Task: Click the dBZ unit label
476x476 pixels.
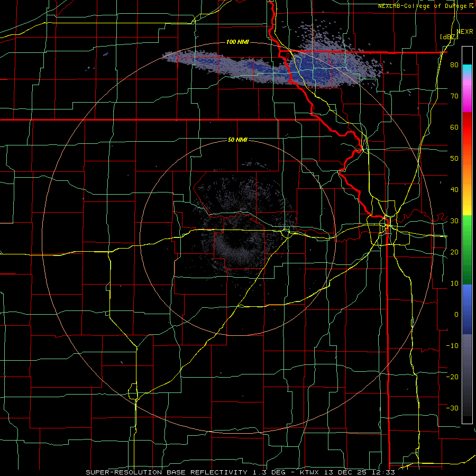Action: [449, 37]
